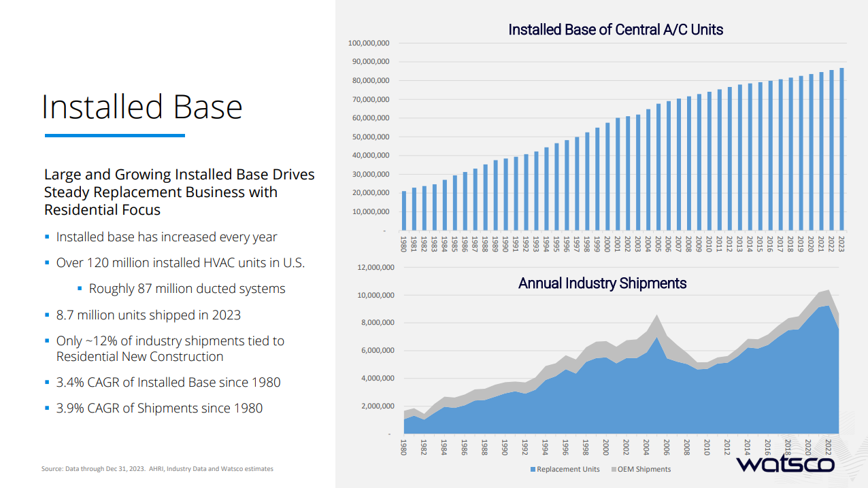Click bullet 'Over 120 million installed HVAC units'

[x=180, y=262]
